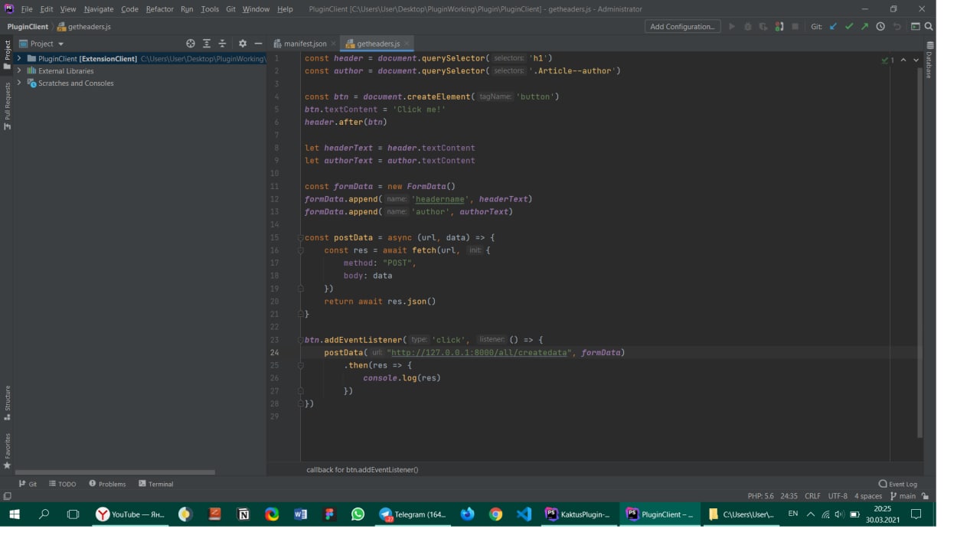
Task: Toggle the Database side panel
Action: (929, 64)
